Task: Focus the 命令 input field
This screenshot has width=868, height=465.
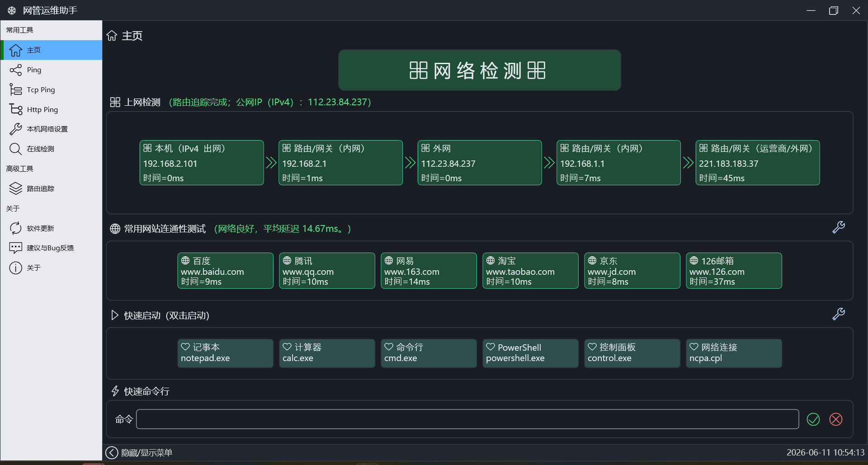Action: [467, 419]
